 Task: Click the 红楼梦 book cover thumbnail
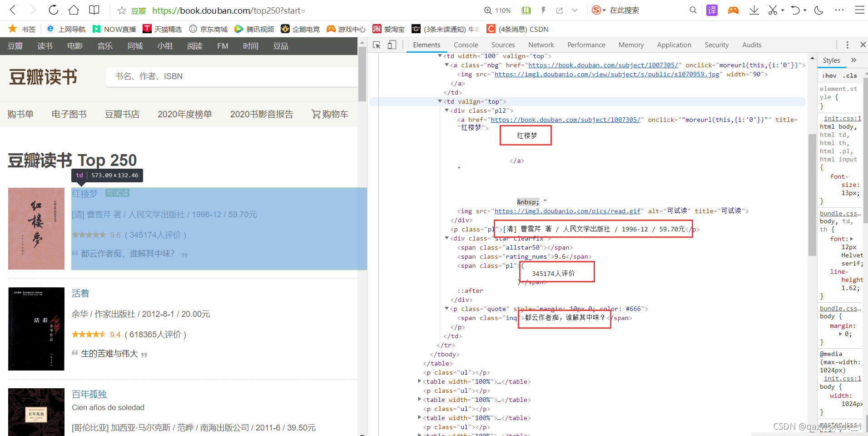[36, 228]
